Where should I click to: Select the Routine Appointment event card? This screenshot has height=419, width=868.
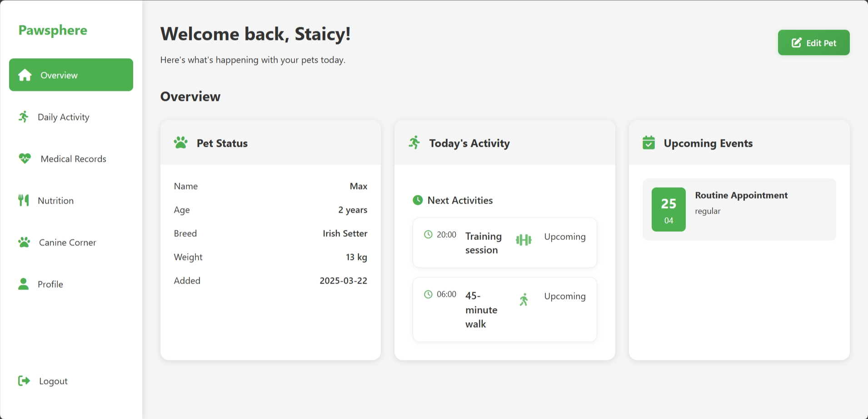point(738,209)
